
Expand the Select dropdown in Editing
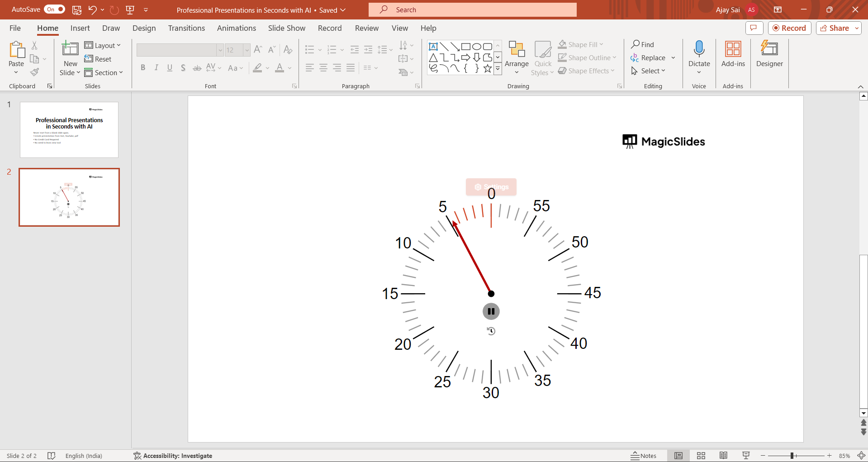(649, 71)
